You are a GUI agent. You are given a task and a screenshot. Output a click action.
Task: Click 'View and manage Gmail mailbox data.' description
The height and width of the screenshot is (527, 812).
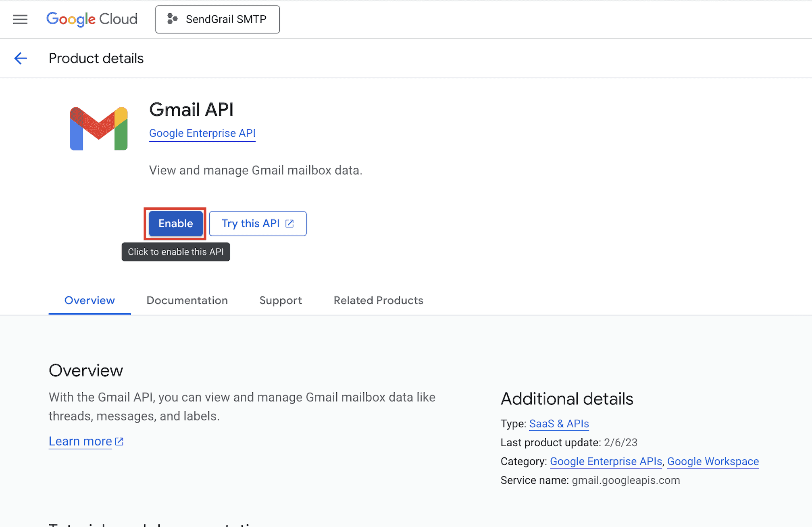coord(256,170)
